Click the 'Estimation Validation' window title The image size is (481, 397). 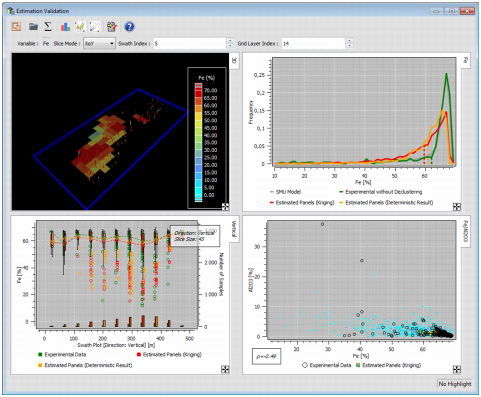tap(43, 11)
